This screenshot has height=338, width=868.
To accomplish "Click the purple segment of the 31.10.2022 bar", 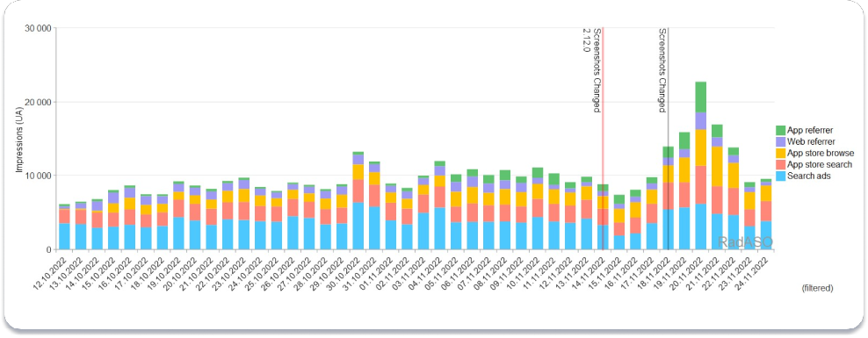I will click(375, 168).
